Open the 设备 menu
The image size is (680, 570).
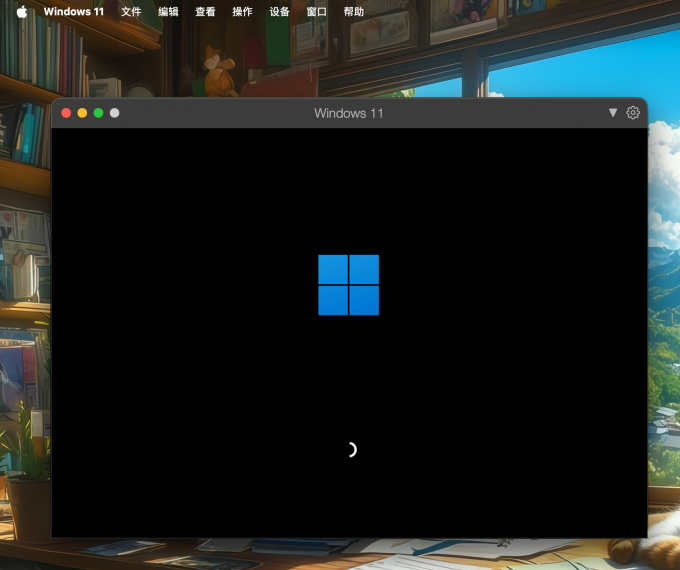tap(279, 12)
